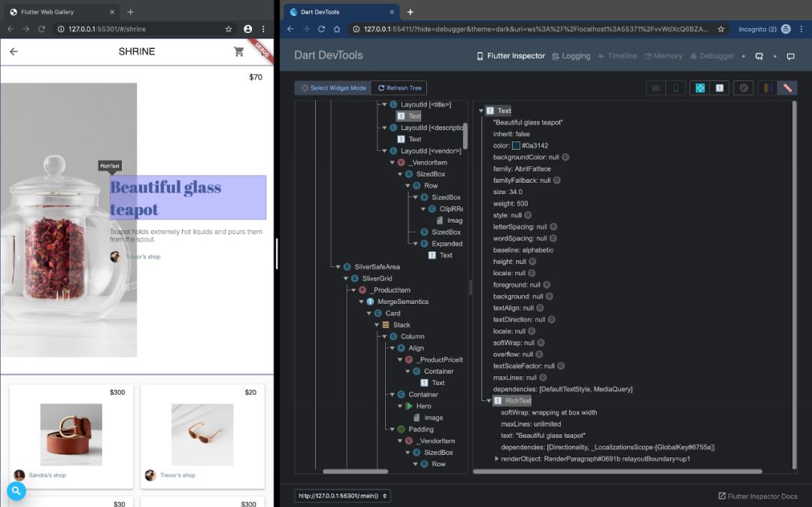Open the Dart DevTools browser three-dot menu
This screenshot has height=507, width=812.
coord(801,29)
